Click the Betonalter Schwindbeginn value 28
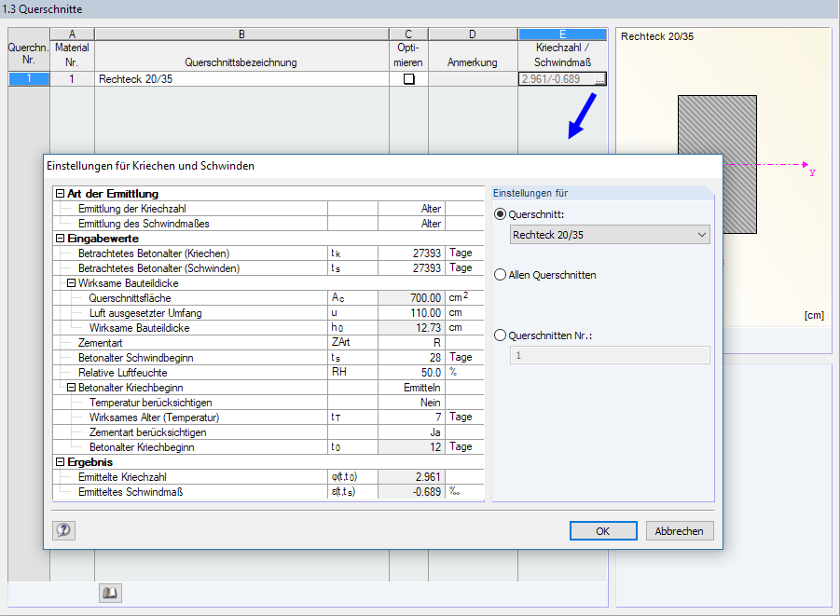 (411, 357)
